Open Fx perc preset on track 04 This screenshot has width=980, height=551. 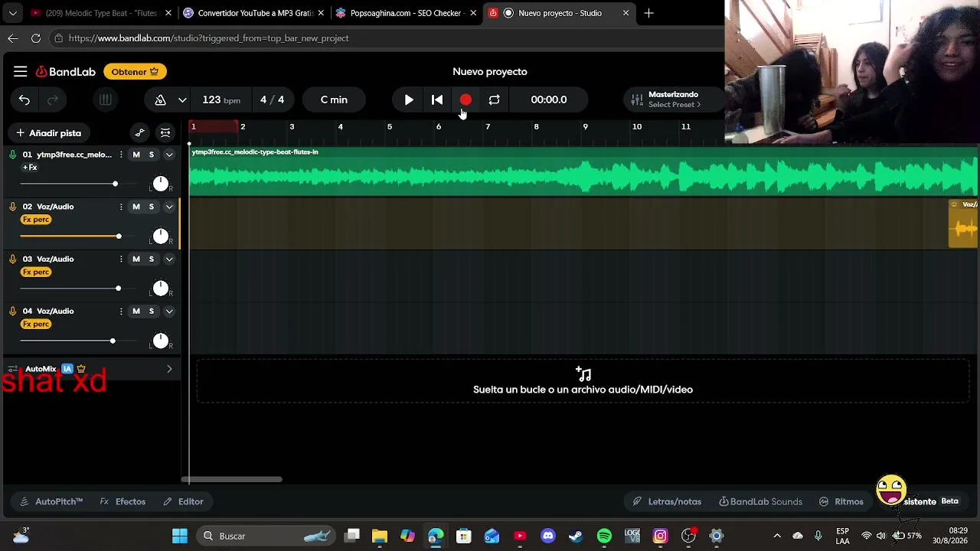pyautogui.click(x=36, y=324)
